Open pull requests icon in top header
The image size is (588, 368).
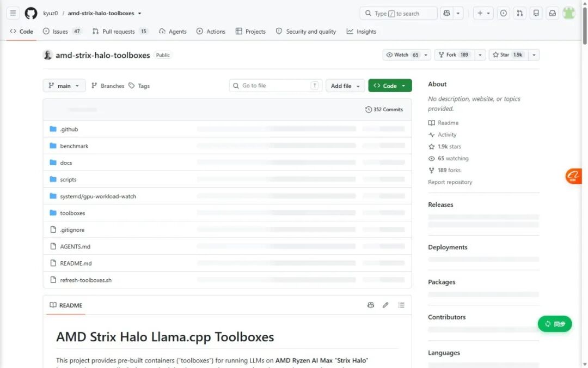click(x=520, y=13)
